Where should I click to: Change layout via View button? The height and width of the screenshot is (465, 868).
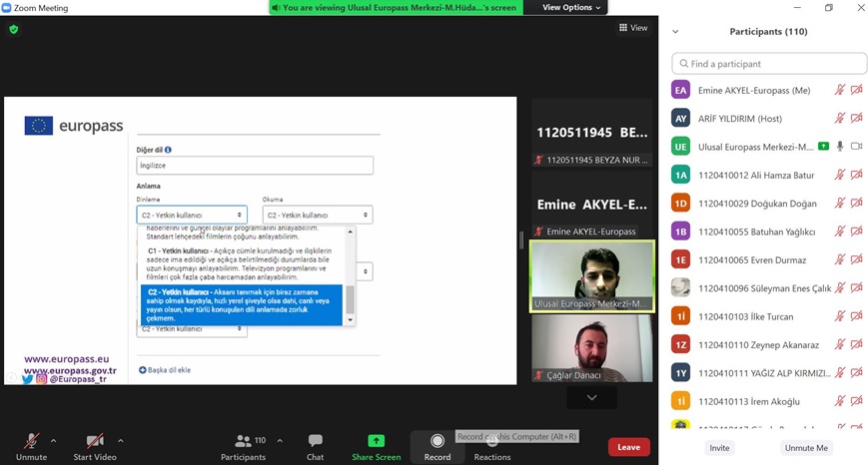click(633, 28)
